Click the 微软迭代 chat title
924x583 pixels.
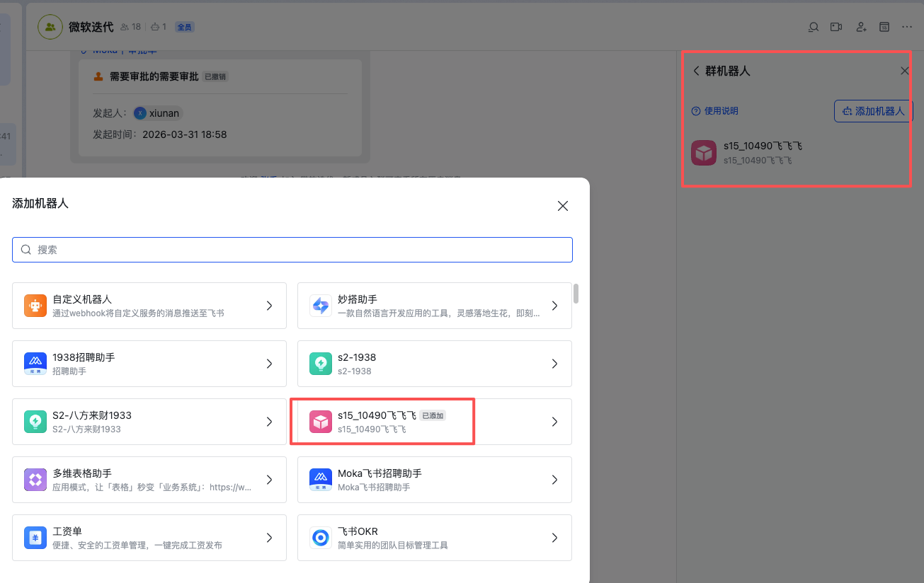tap(91, 27)
